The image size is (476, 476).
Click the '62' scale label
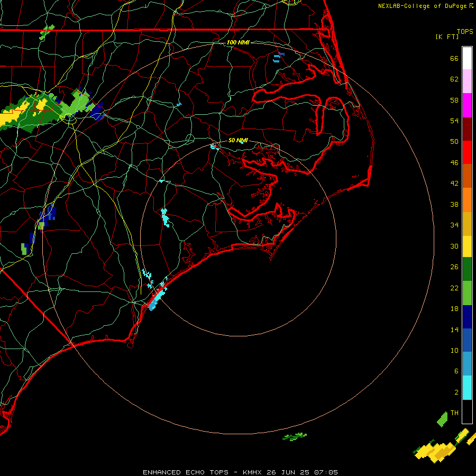pos(454,79)
